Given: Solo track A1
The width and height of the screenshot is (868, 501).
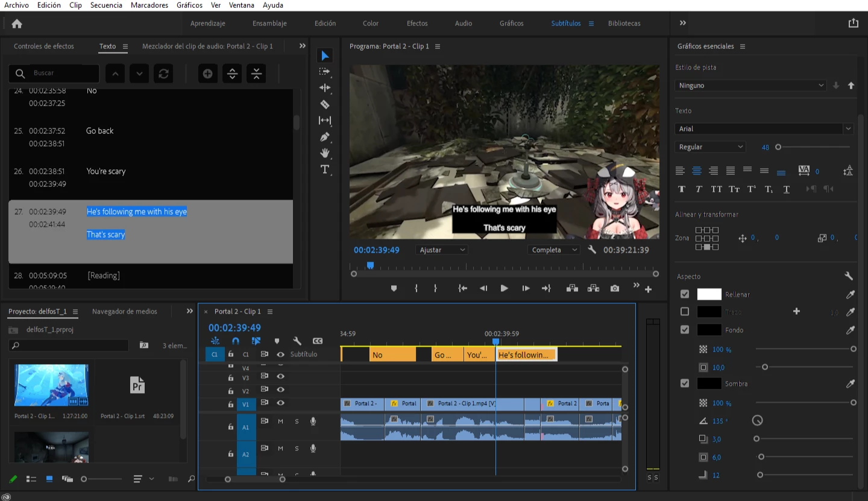Looking at the screenshot, I should [x=297, y=421].
